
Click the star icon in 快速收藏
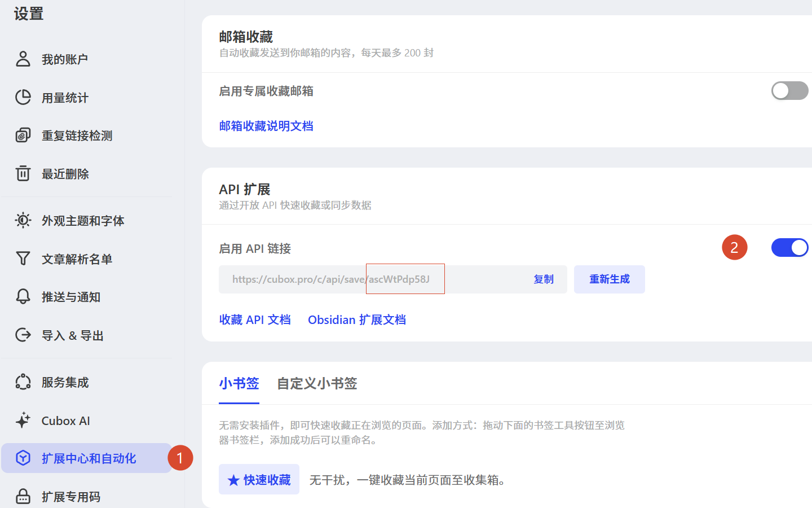(233, 480)
